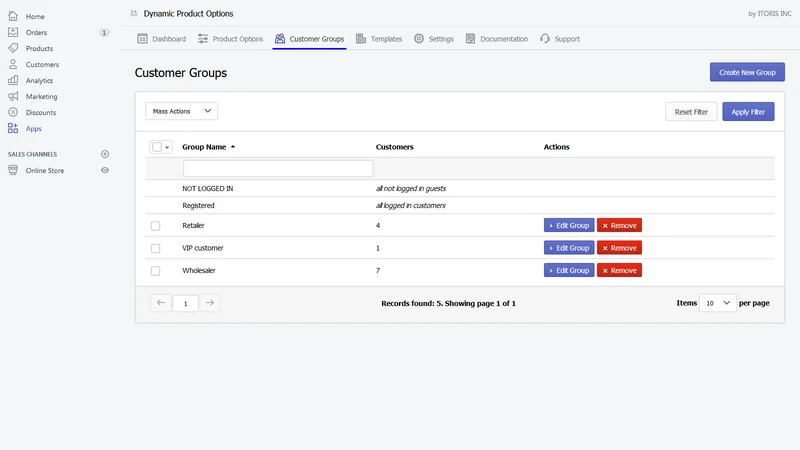
Task: Click Group Name sort arrow
Action: click(x=233, y=147)
